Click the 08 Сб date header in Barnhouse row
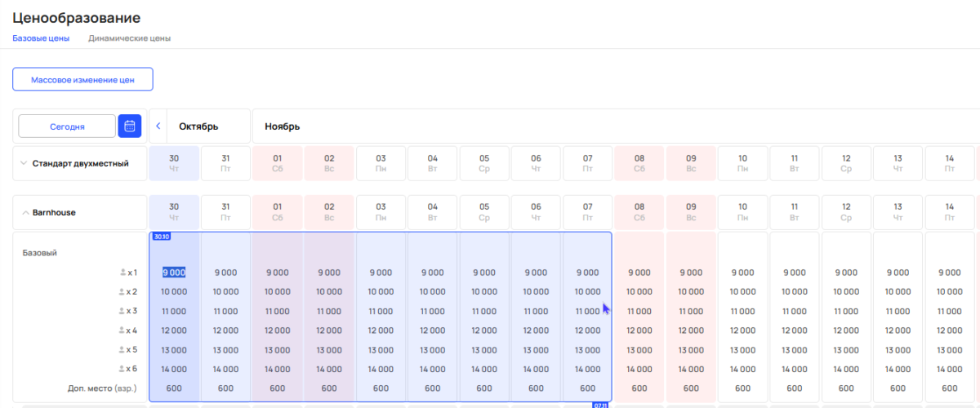The width and height of the screenshot is (980, 408). click(x=639, y=212)
